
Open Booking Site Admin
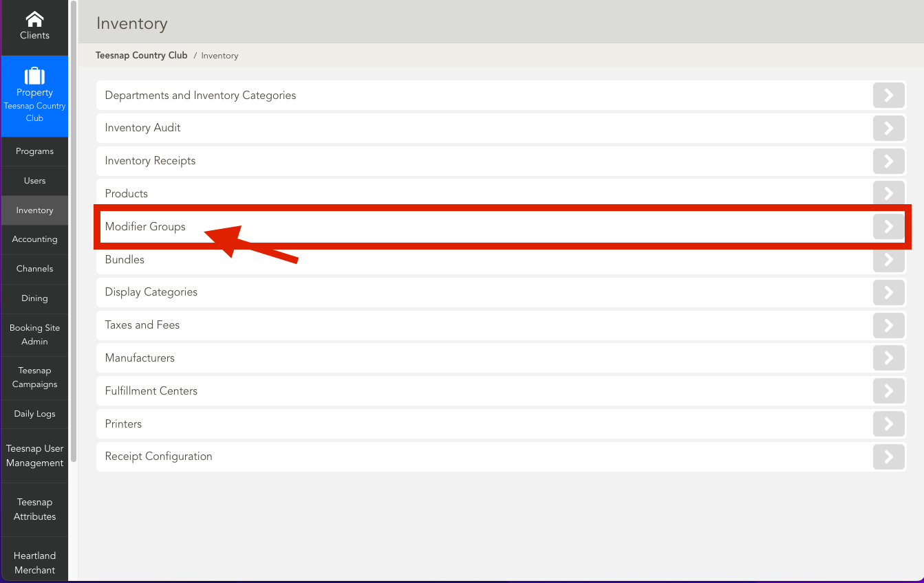[34, 335]
